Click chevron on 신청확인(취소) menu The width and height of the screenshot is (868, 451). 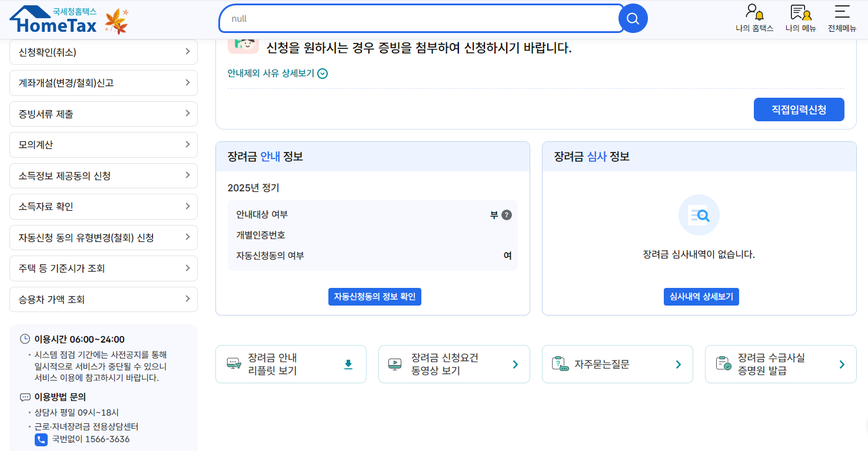[187, 52]
